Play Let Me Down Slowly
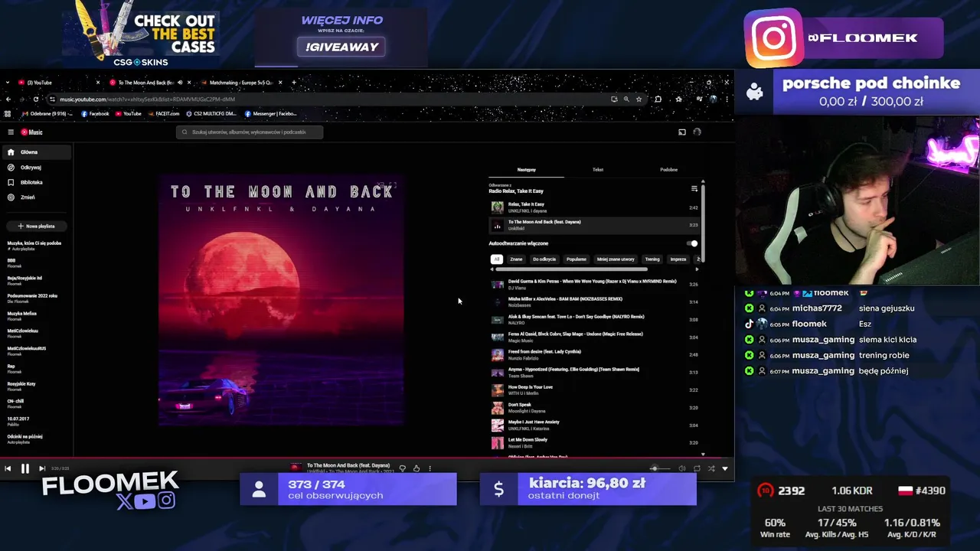 (594, 442)
